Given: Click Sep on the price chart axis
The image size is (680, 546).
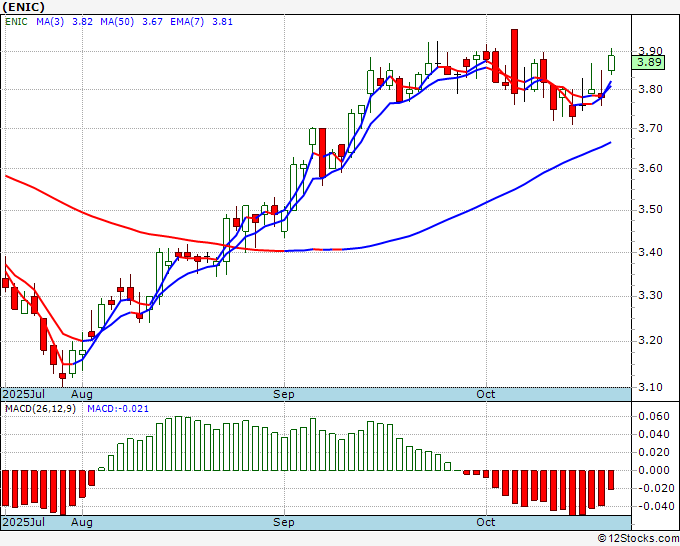Looking at the screenshot, I should pos(284,394).
